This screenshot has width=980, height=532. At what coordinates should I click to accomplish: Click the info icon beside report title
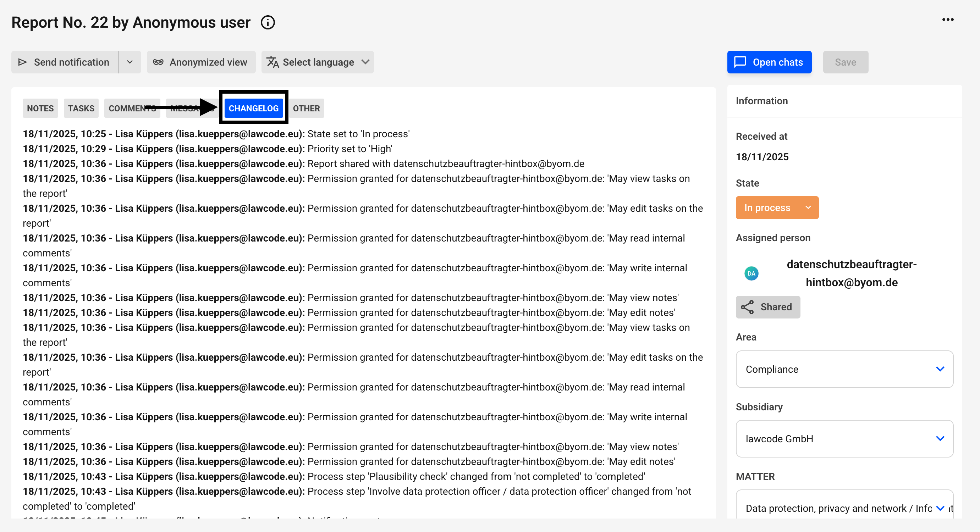268,22
